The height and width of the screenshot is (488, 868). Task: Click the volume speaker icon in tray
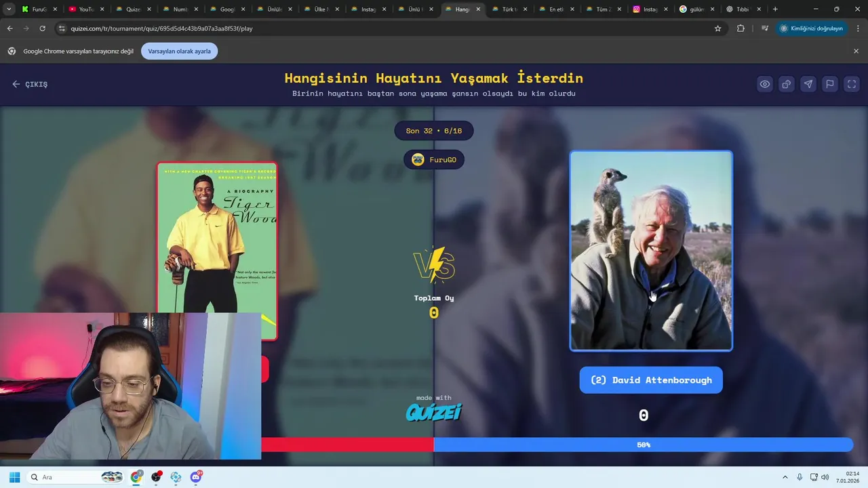(x=825, y=477)
